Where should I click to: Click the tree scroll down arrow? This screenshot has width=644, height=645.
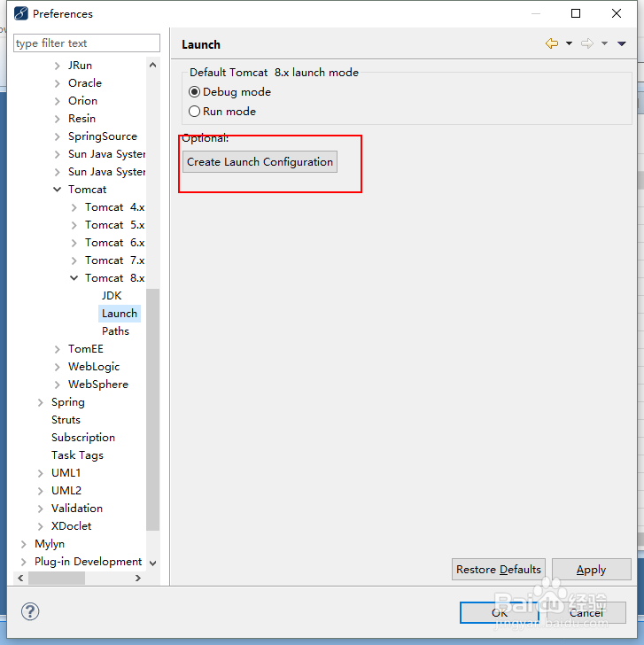tap(152, 563)
